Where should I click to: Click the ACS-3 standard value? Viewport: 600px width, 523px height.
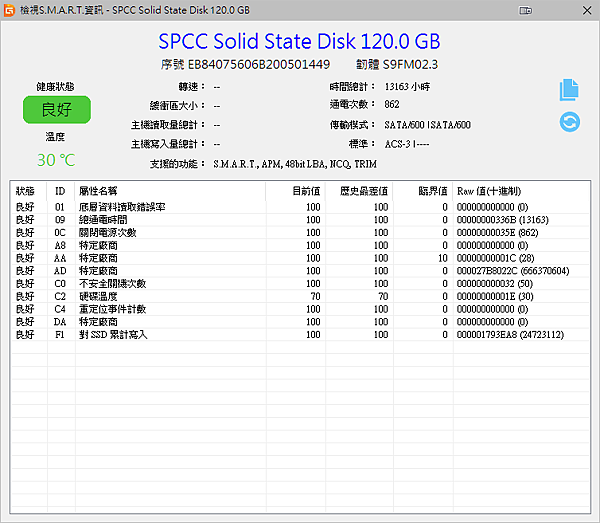(407, 144)
